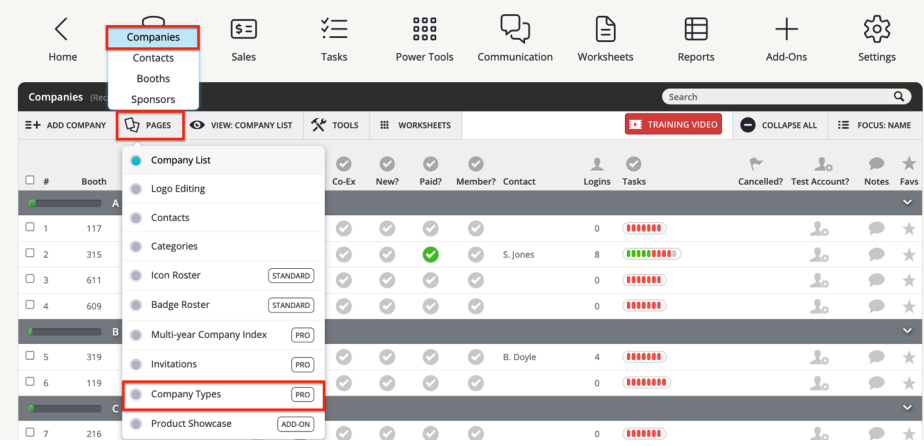The image size is (924, 446).
Task: Click test account icon for row 6
Action: 819,382
